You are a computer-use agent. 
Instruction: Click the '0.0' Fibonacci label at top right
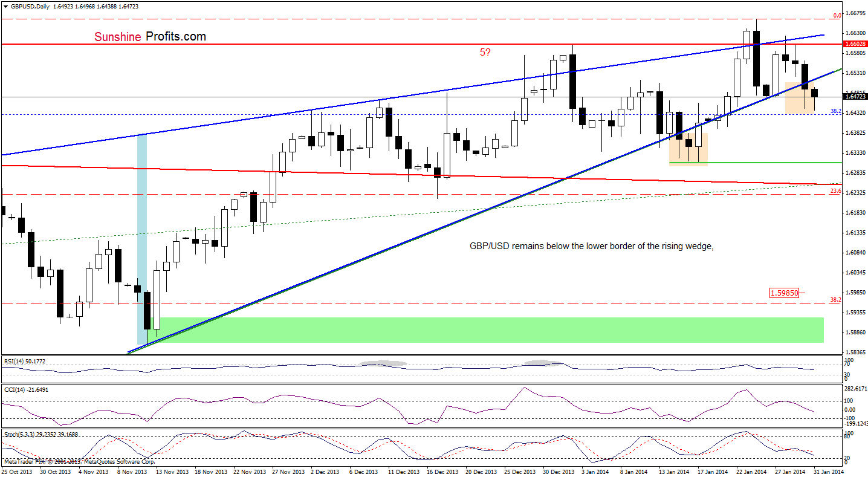tap(837, 16)
